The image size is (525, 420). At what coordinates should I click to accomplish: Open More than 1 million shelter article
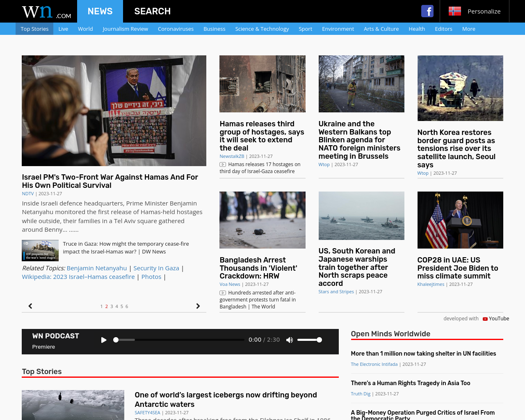(423, 354)
